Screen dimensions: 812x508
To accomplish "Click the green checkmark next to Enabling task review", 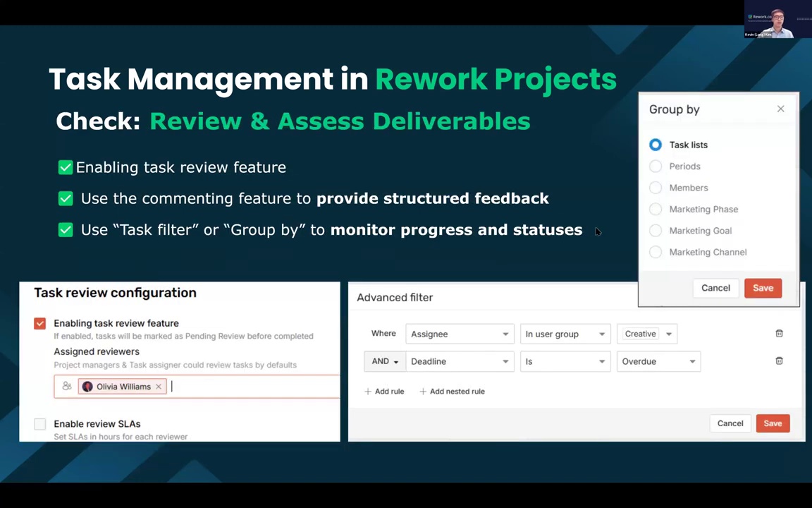I will click(66, 167).
